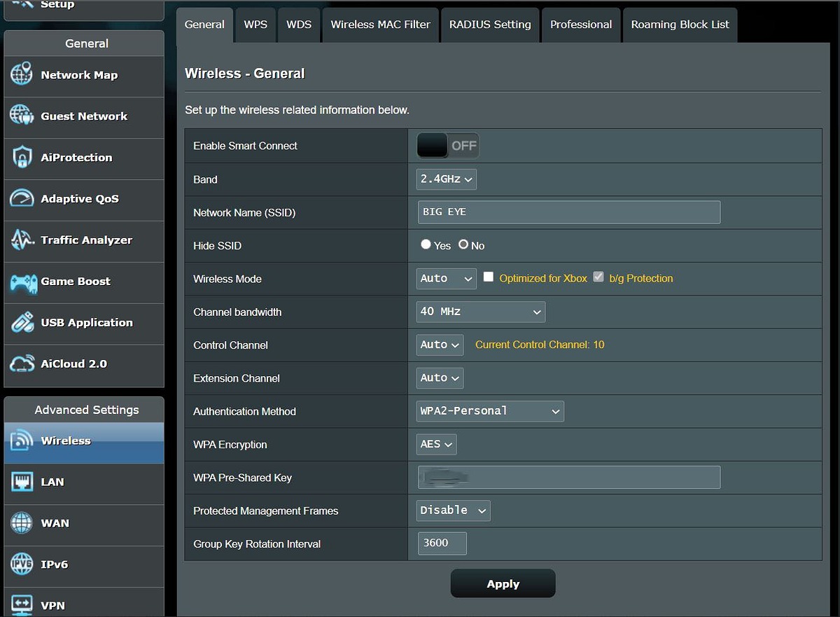Open the Wireless MAC Filter tab
The height and width of the screenshot is (617, 840).
(380, 25)
